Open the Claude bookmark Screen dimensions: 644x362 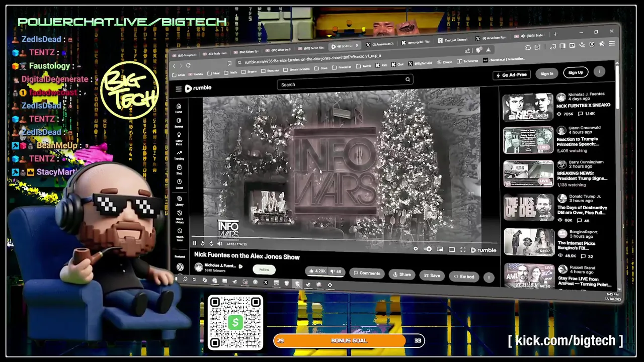445,62
